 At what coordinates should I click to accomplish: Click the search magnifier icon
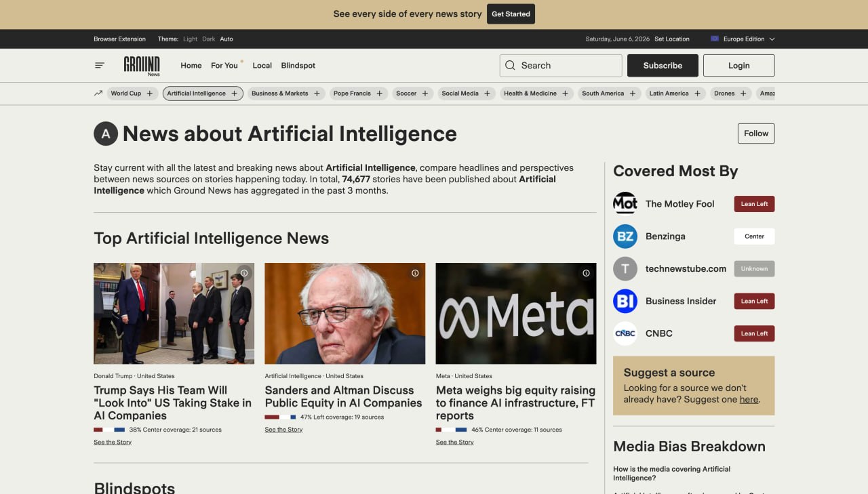point(510,66)
